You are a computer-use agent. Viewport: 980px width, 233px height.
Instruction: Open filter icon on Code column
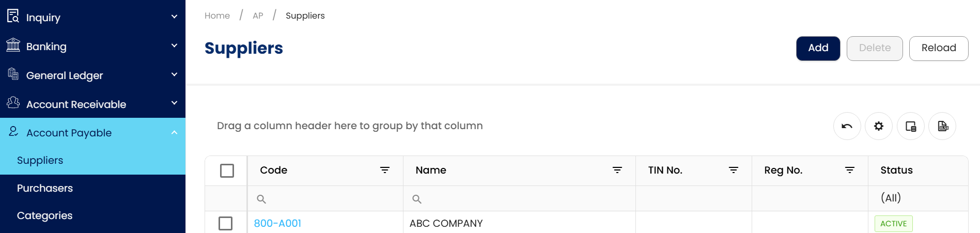(385, 170)
